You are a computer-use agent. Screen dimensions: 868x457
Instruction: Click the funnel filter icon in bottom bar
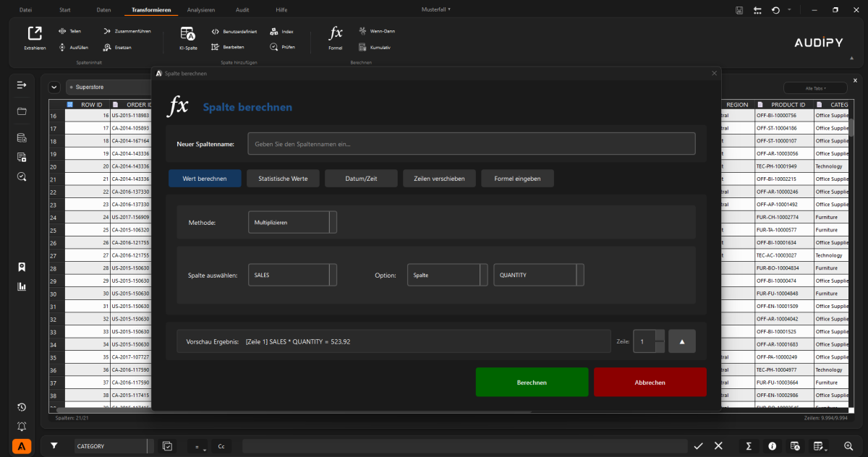point(54,446)
